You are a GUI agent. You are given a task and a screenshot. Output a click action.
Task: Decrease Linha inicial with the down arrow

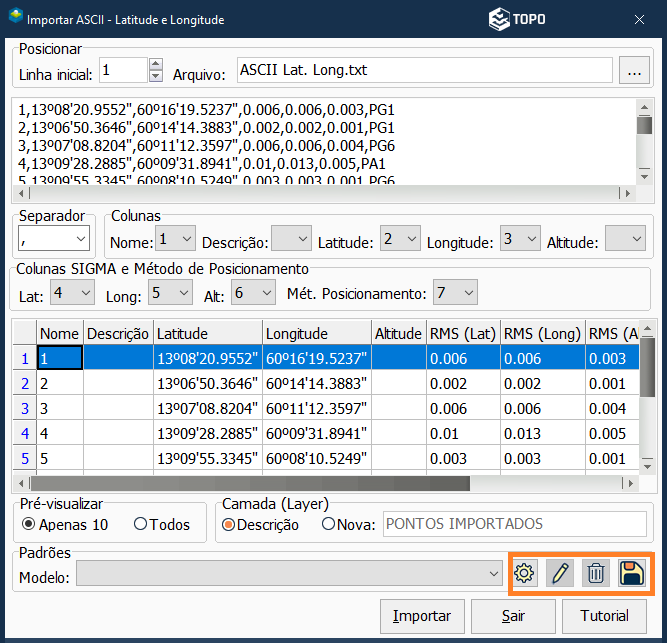pyautogui.click(x=155, y=77)
